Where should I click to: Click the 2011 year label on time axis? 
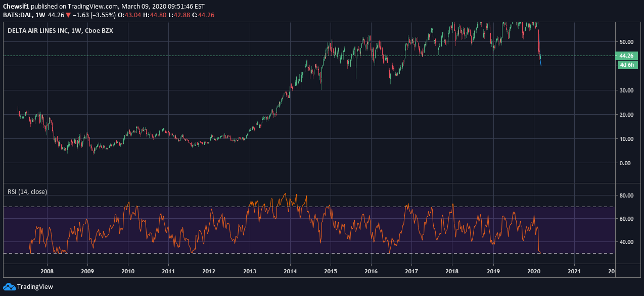168,271
